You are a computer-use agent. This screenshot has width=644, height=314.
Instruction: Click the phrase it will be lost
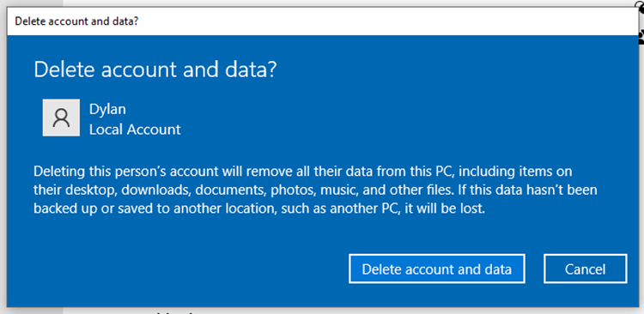point(445,208)
